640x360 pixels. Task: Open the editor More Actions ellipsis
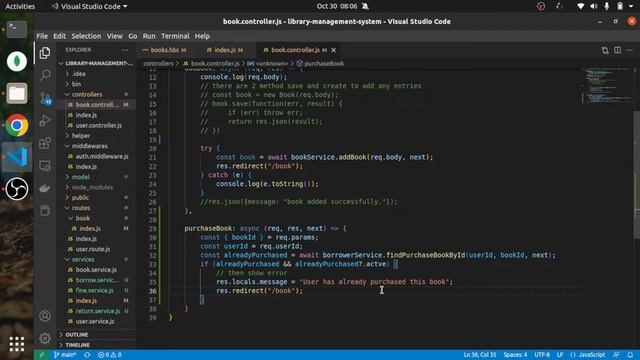pos(629,50)
